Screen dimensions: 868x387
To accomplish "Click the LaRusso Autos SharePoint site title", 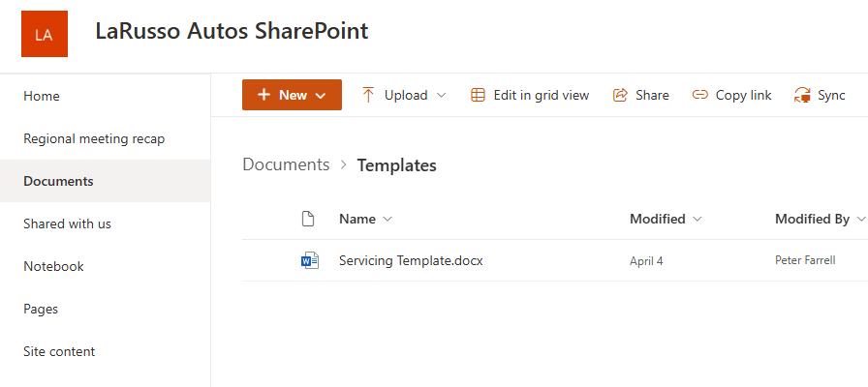I will pos(232,31).
